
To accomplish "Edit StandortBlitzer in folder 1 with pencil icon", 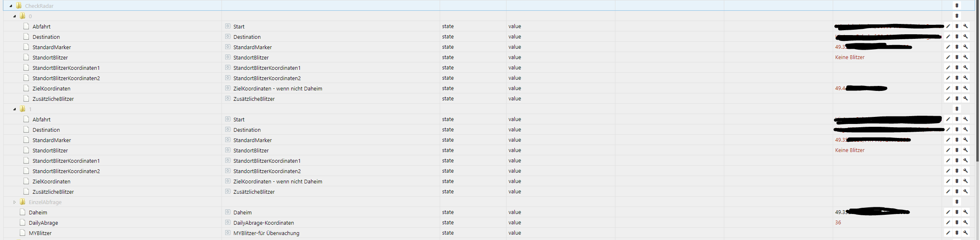I will pos(948,150).
